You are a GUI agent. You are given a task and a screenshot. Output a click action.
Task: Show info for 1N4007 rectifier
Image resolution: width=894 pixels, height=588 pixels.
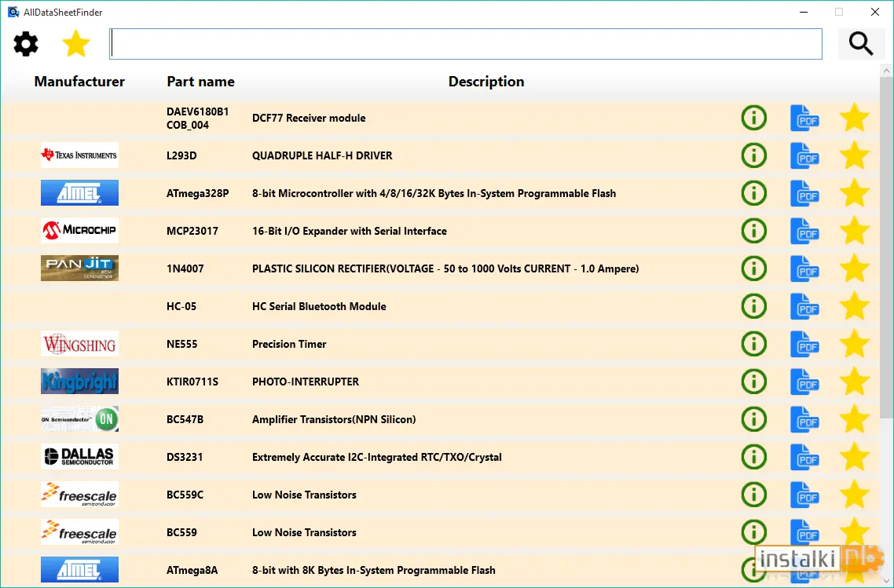point(753,268)
